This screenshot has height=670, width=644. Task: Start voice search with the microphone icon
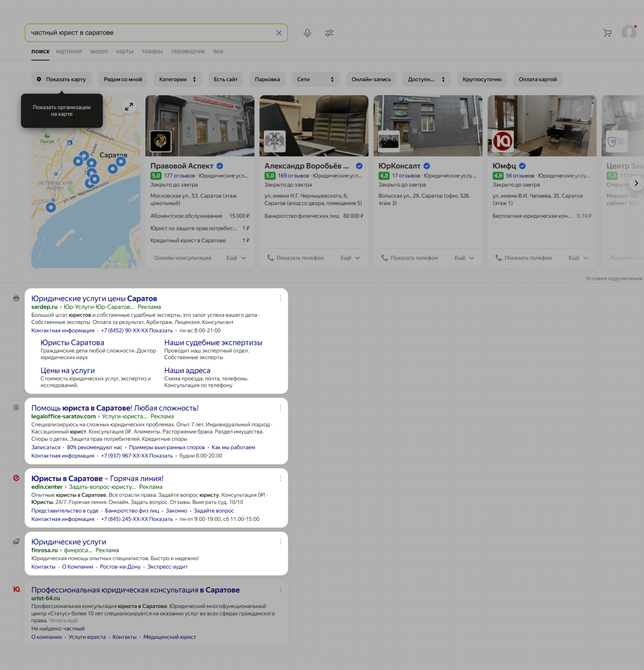point(307,33)
